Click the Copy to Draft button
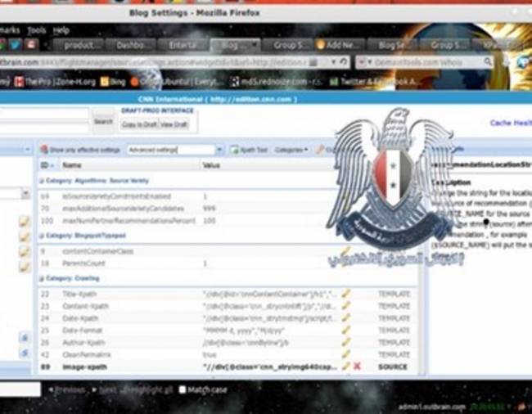This screenshot has height=414, width=532. tap(139, 124)
